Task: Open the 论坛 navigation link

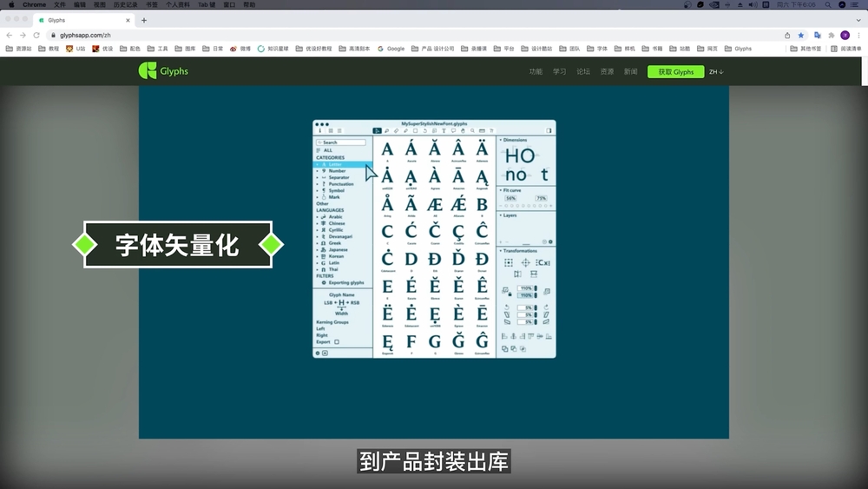Action: 583,71
